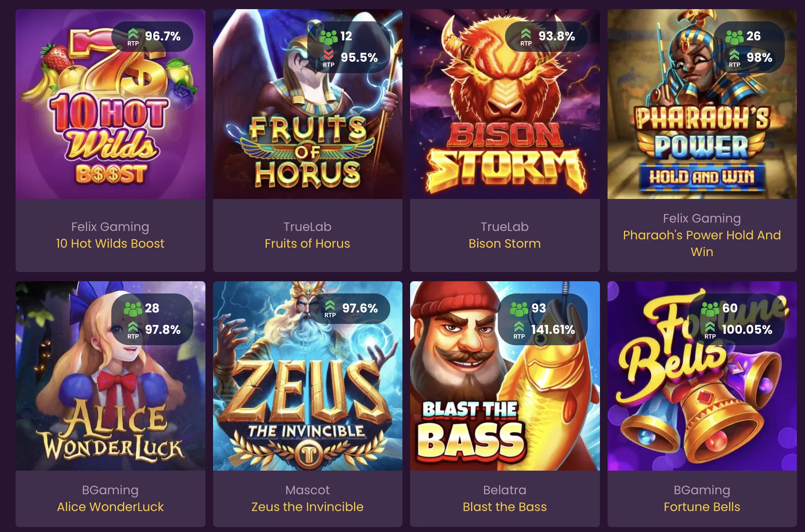Click the players icon on Pharaoh's Power

(734, 37)
